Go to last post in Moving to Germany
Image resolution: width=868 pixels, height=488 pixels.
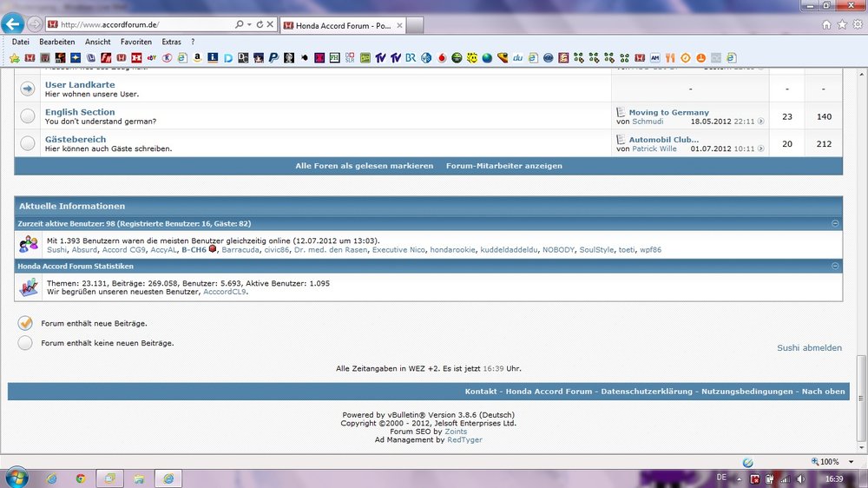point(760,122)
